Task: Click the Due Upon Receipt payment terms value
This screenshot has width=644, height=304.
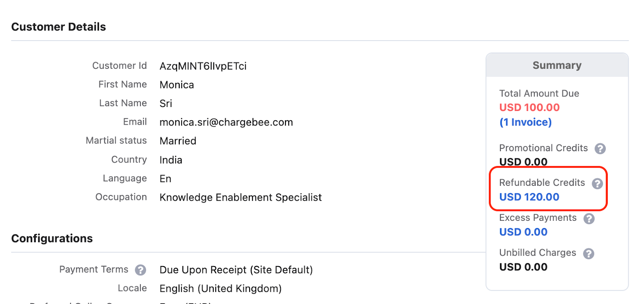Action: click(236, 270)
